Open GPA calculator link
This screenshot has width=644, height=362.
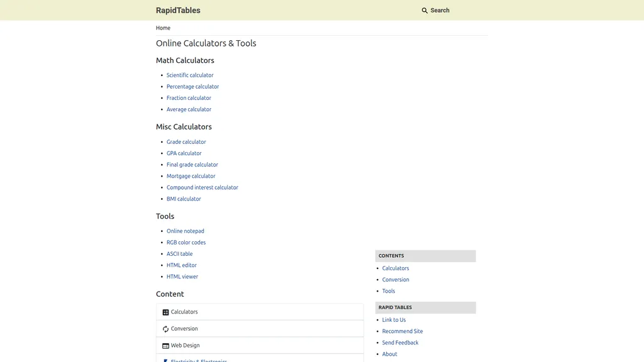tap(184, 153)
